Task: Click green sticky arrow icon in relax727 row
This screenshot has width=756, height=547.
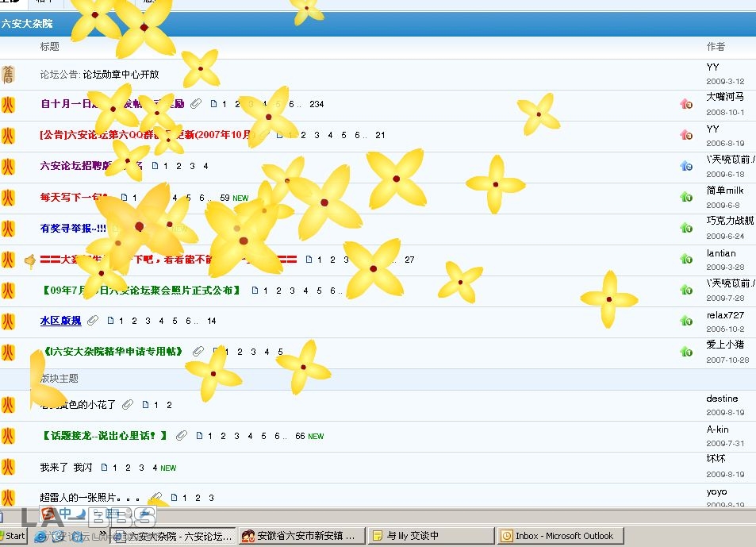Action: tap(686, 321)
